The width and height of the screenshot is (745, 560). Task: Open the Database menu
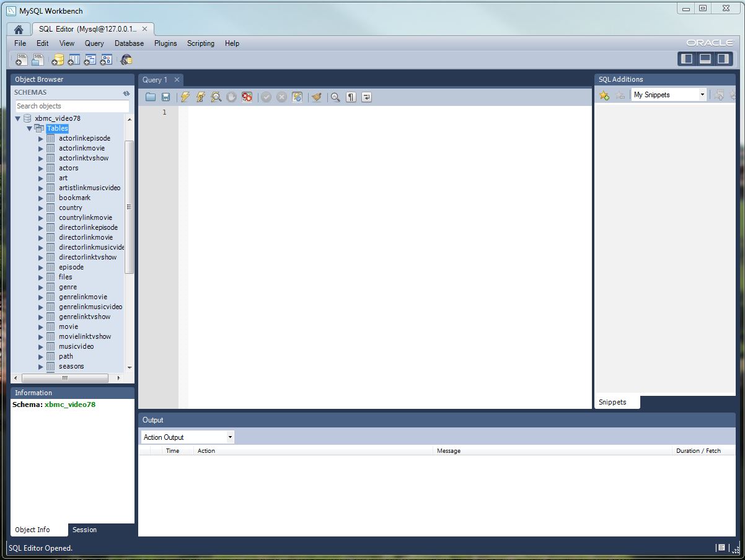(x=129, y=43)
